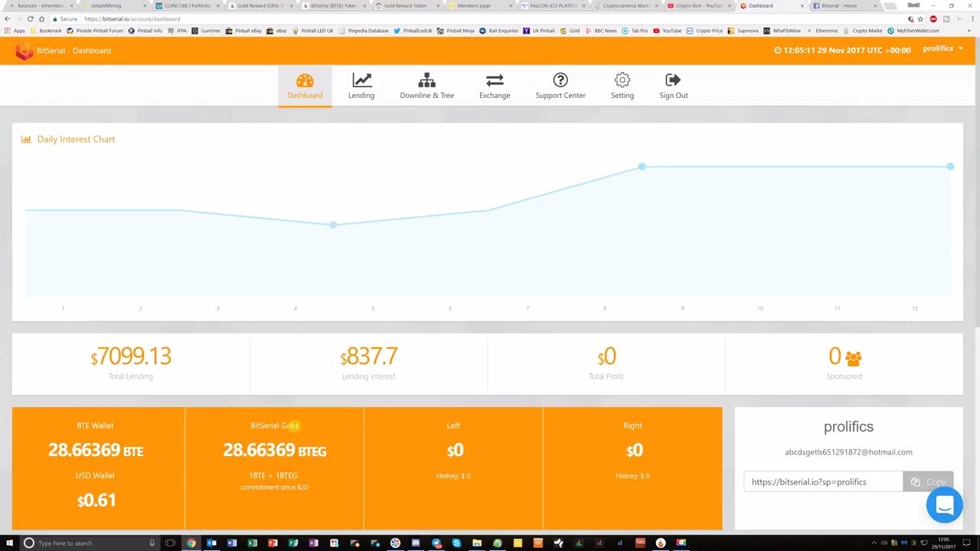Open Apps shortcut in bookmarks bar
This screenshot has height=551, width=980.
(x=15, y=31)
